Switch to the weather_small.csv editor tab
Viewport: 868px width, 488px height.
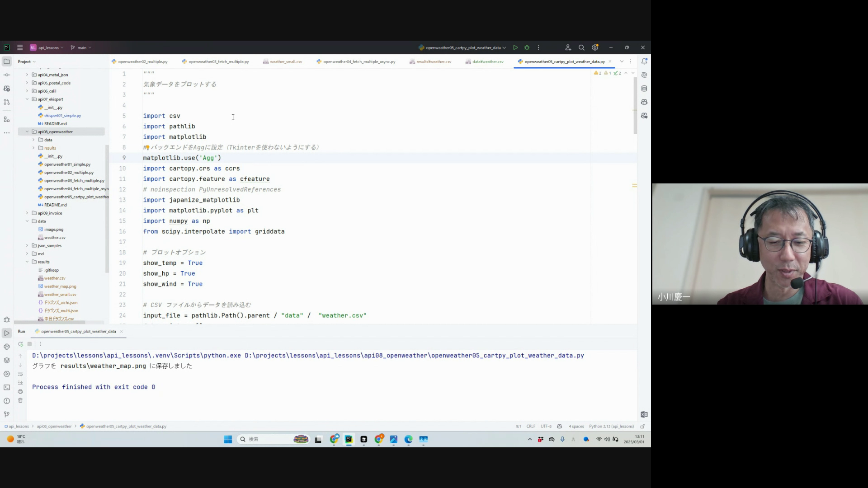coord(286,62)
